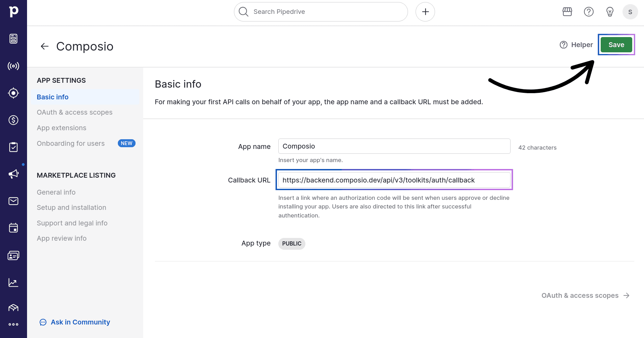
Task: Click the plus quick add button
Action: [425, 12]
